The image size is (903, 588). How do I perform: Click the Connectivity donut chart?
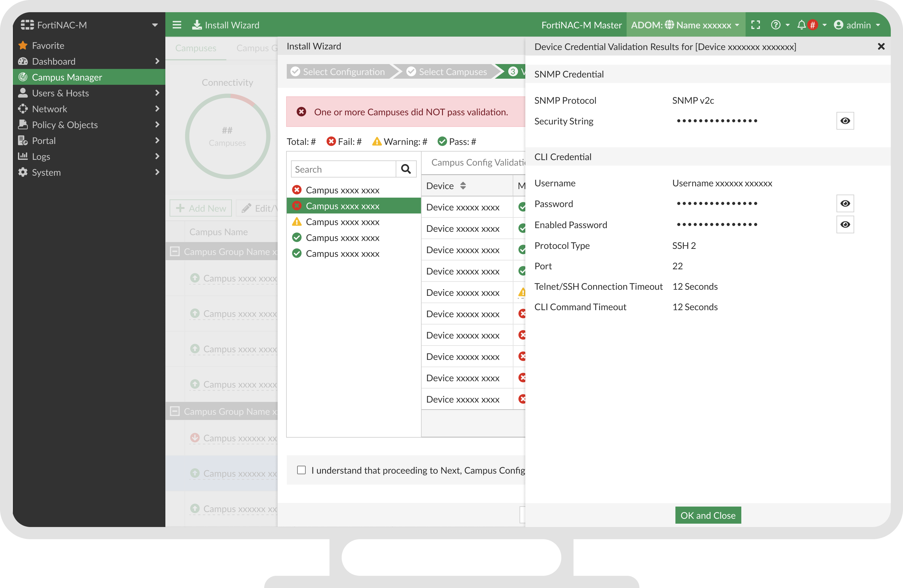[x=228, y=137]
